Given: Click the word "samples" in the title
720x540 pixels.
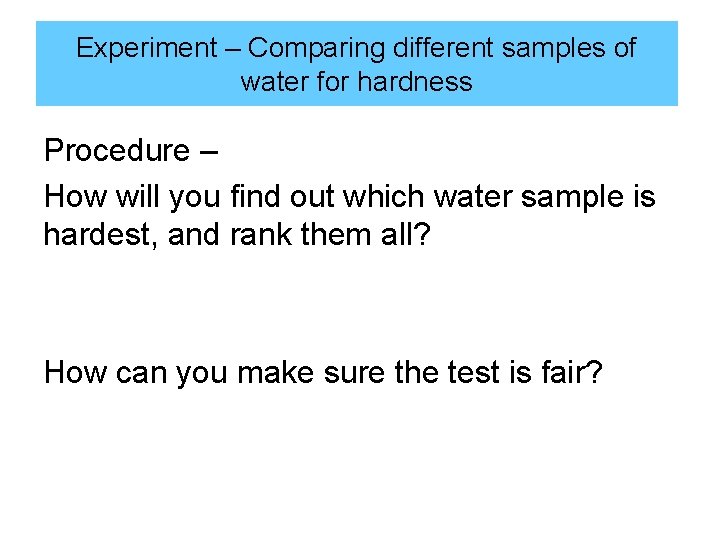Looking at the screenshot, I should click(553, 49).
